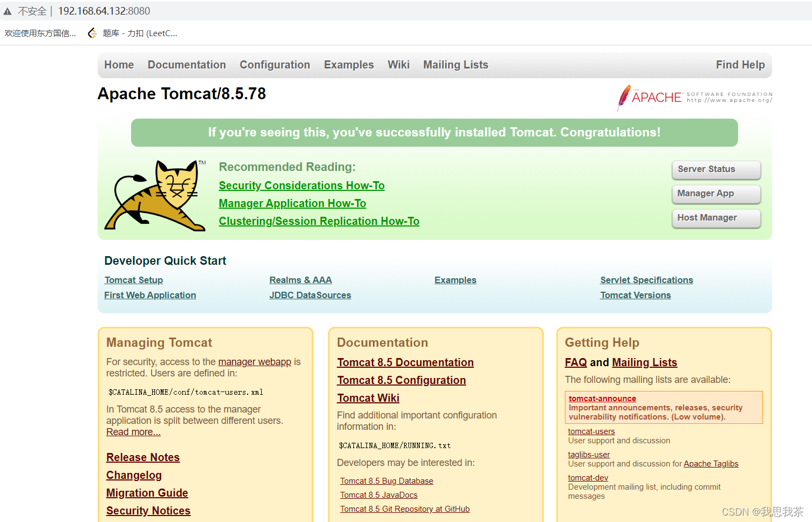Open the Examples nav item in the top bar
This screenshot has width=812, height=522.
349,65
